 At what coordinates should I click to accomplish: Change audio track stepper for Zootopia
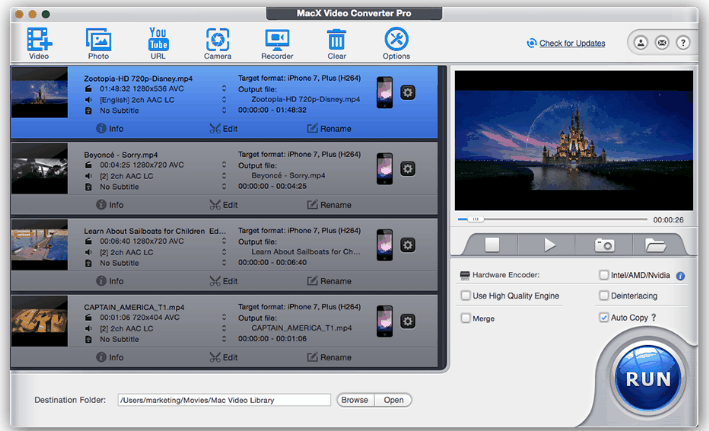tap(224, 99)
